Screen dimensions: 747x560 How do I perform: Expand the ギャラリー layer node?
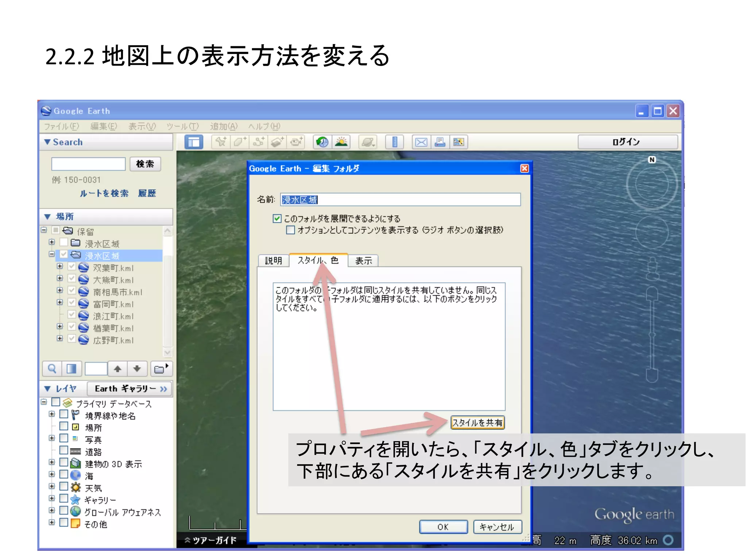[52, 498]
